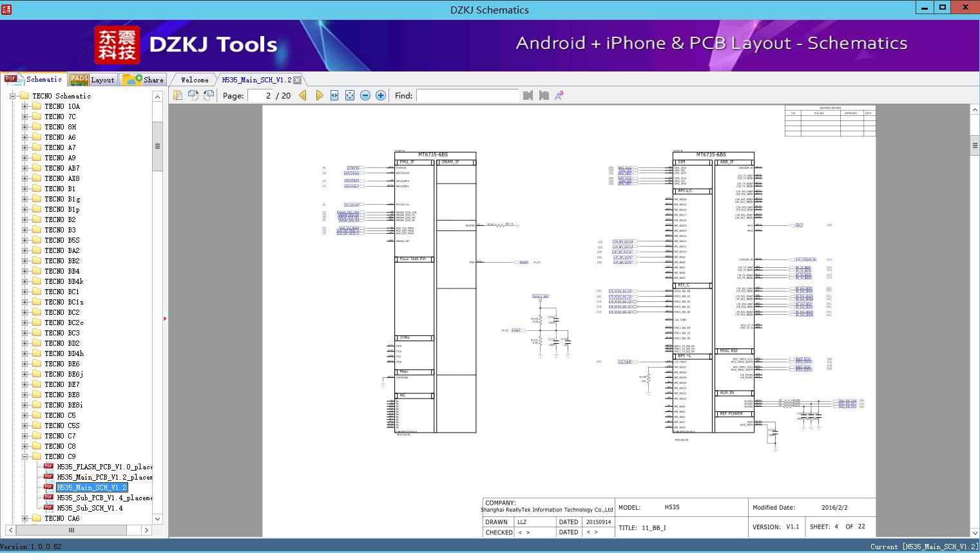980x553 pixels.
Task: Select the TECNO C8 folder
Action: pyautogui.click(x=60, y=446)
